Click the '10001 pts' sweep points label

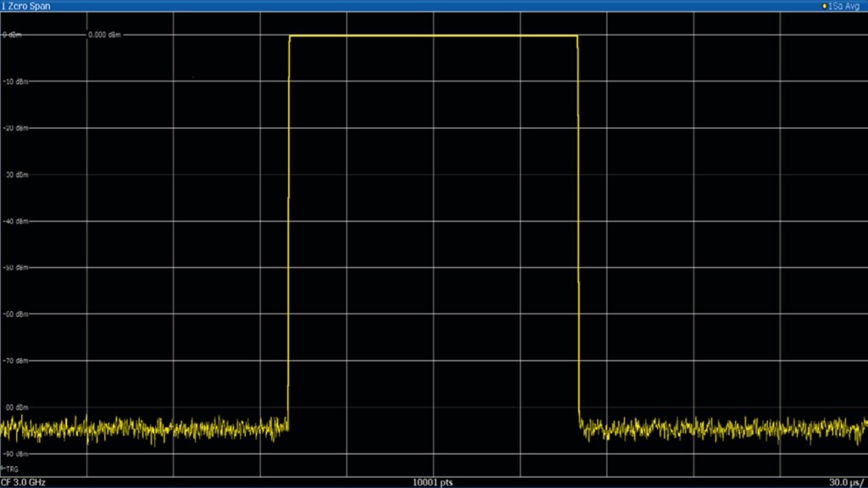click(433, 482)
